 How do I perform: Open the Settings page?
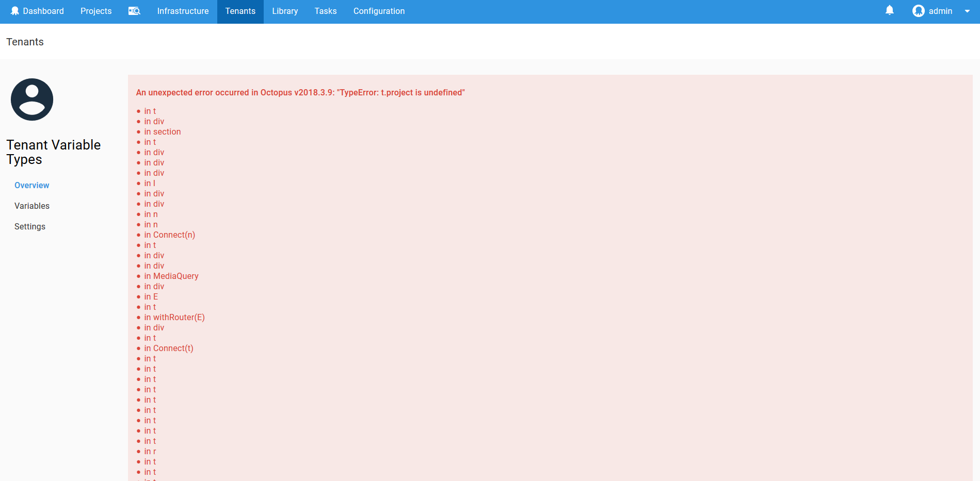pos(29,226)
